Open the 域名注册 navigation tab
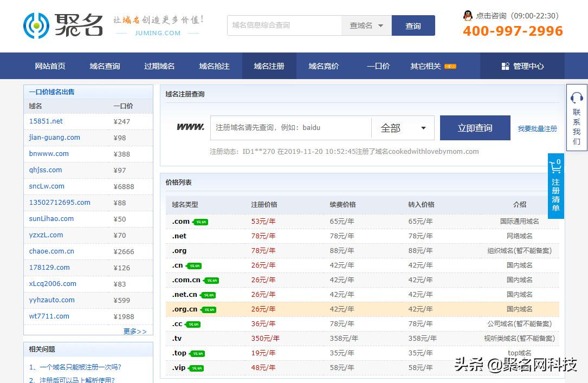 [x=269, y=66]
